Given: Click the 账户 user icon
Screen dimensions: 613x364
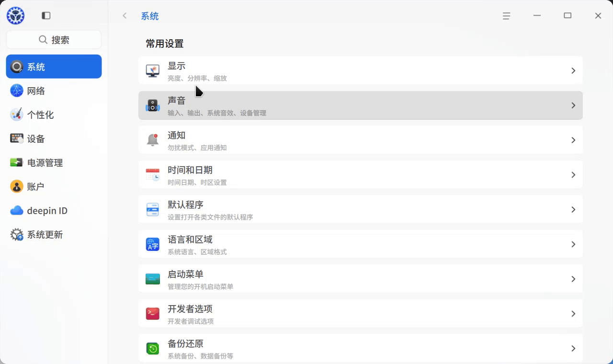Looking at the screenshot, I should click(17, 186).
